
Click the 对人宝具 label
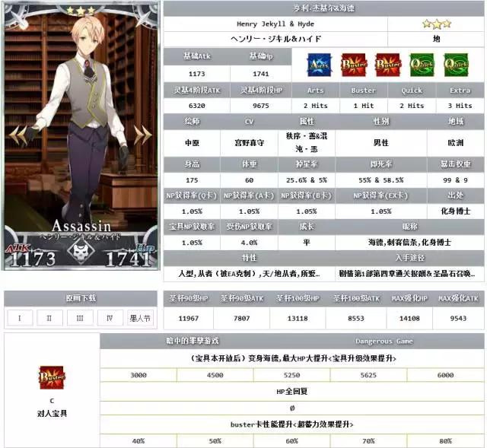[52, 413]
